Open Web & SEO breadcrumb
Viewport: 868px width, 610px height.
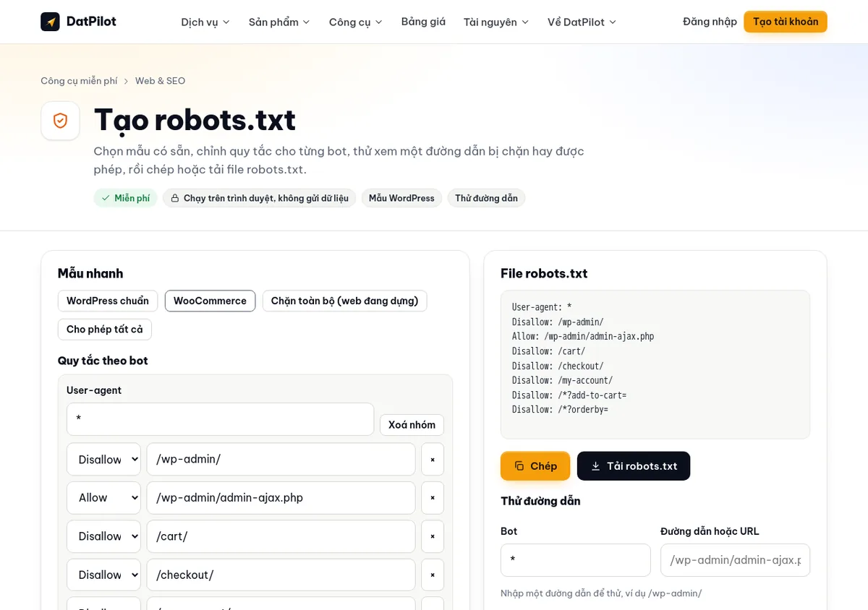(x=160, y=81)
